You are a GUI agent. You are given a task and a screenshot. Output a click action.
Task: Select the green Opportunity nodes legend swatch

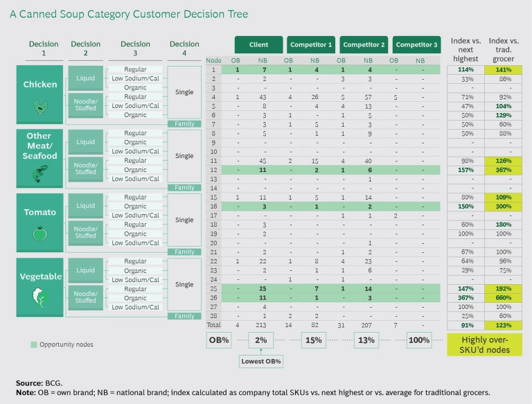pyautogui.click(x=33, y=344)
